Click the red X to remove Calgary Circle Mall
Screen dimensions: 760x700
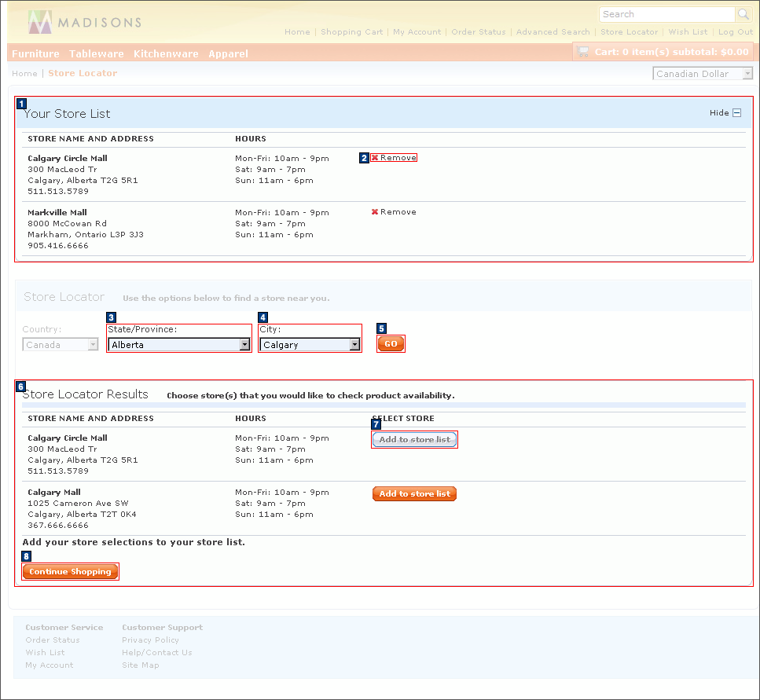tap(375, 157)
